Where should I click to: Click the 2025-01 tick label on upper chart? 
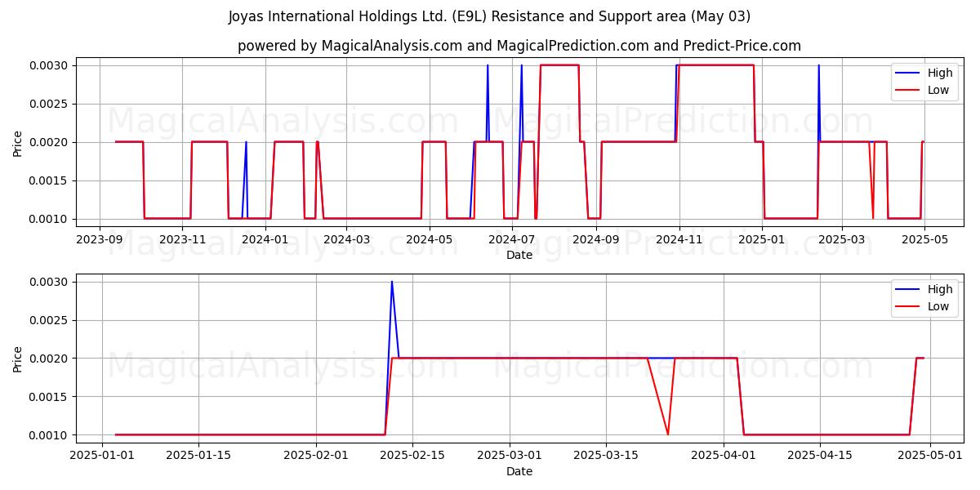pos(762,239)
